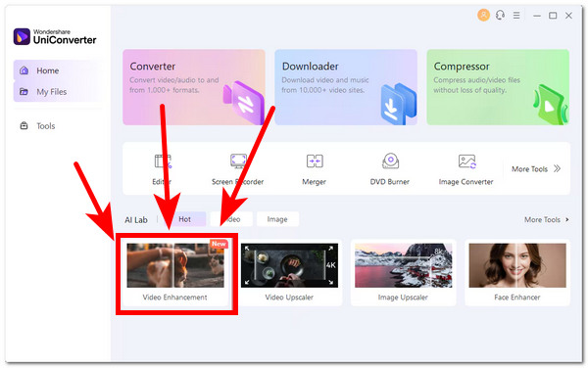The height and width of the screenshot is (368, 588).
Task: Click the Tools toolbox icon
Action: coord(24,126)
